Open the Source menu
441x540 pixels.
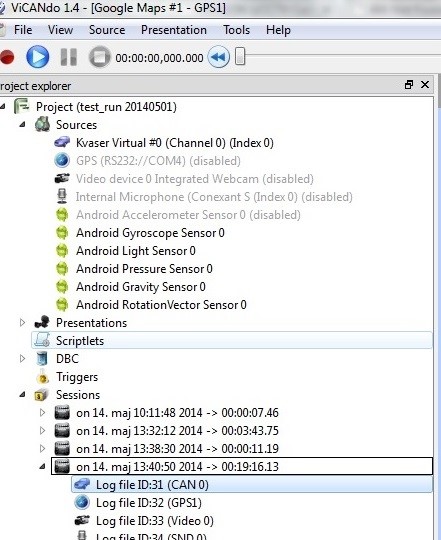point(107,30)
